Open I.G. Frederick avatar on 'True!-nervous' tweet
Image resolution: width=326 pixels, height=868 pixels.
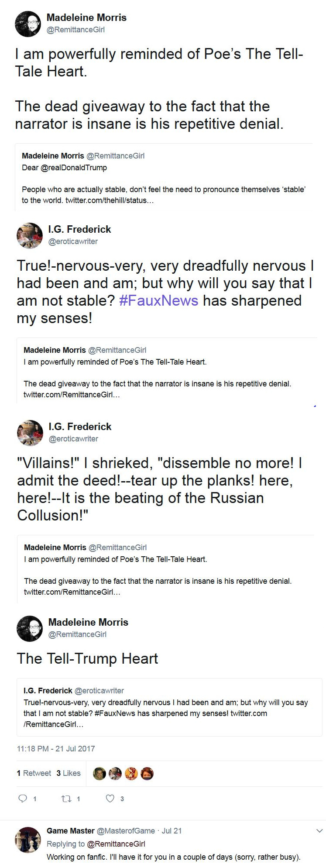pos(30,235)
